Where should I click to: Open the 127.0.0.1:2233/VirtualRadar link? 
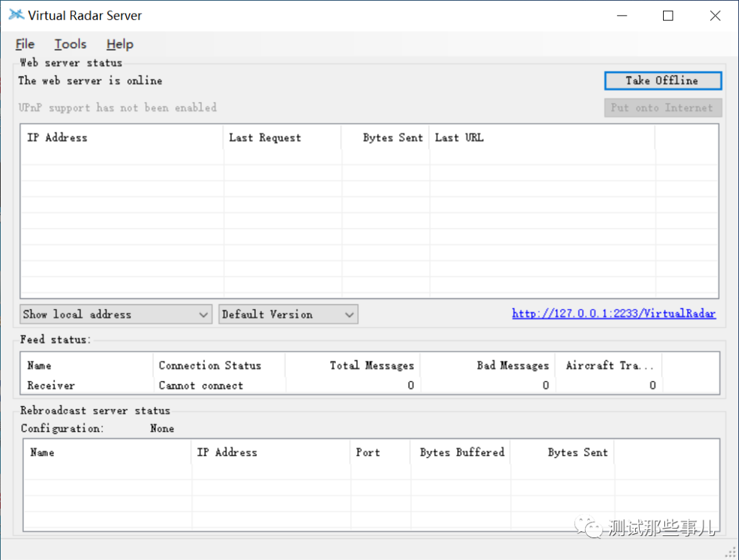614,314
